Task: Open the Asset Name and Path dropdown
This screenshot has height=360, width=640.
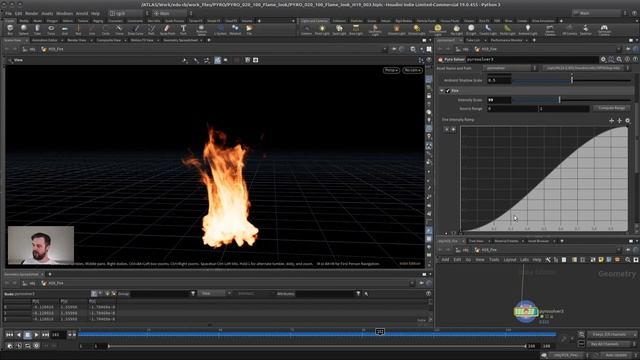Action: tap(511, 68)
